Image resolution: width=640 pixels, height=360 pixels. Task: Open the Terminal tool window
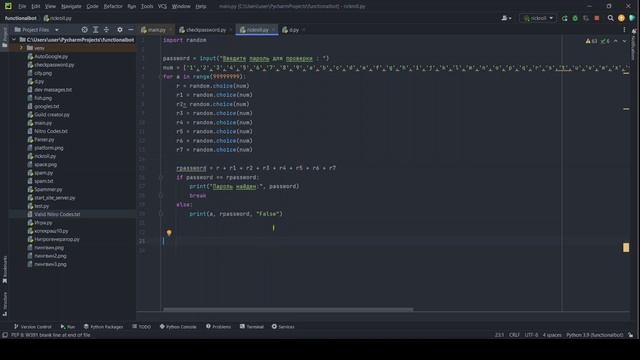[252, 327]
